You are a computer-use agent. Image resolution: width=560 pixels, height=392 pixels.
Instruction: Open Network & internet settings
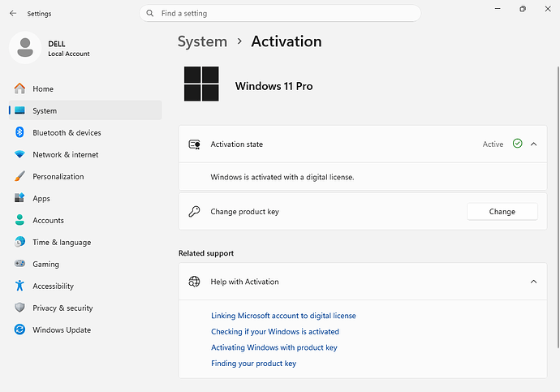point(85,154)
